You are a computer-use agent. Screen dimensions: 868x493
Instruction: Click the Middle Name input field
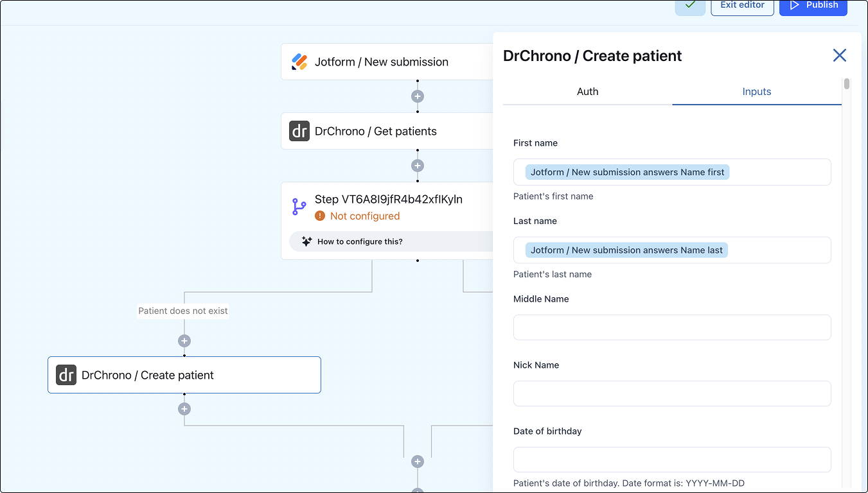click(672, 327)
